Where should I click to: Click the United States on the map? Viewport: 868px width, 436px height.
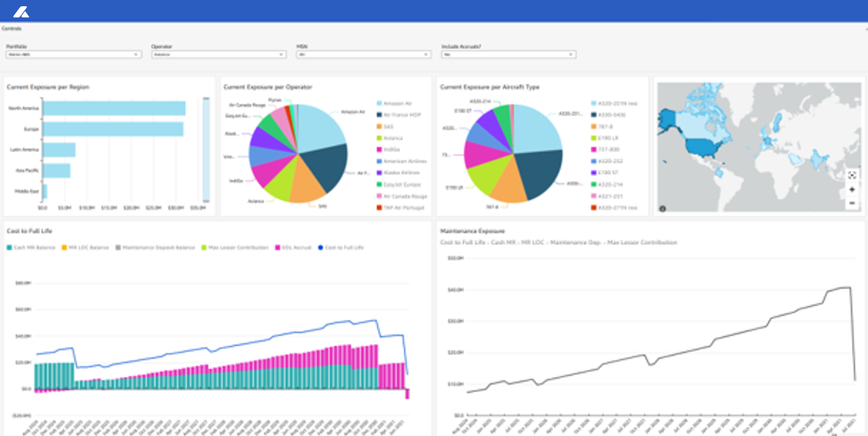(703, 148)
